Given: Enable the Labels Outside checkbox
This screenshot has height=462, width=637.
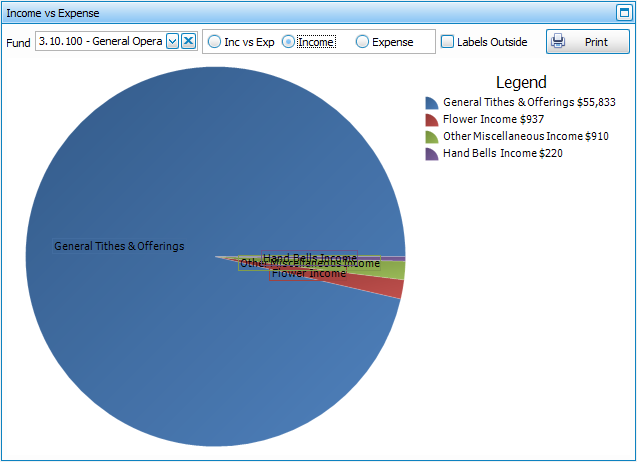Looking at the screenshot, I should (448, 42).
